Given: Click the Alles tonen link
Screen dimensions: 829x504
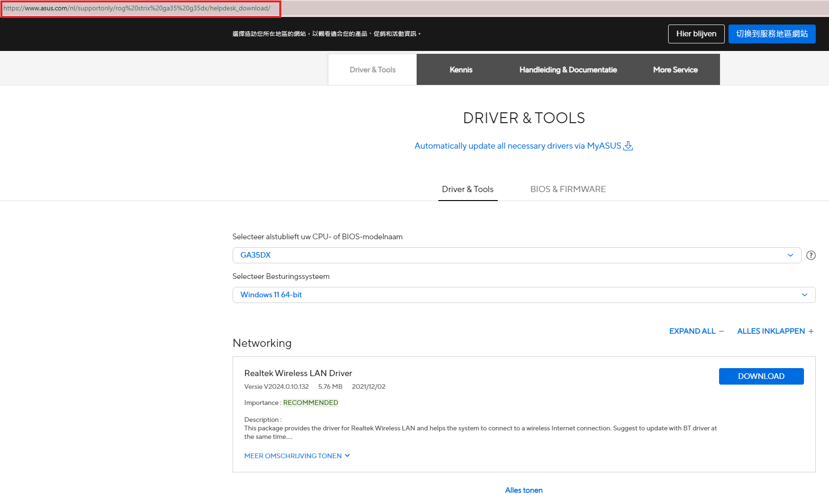Looking at the screenshot, I should 524,490.
